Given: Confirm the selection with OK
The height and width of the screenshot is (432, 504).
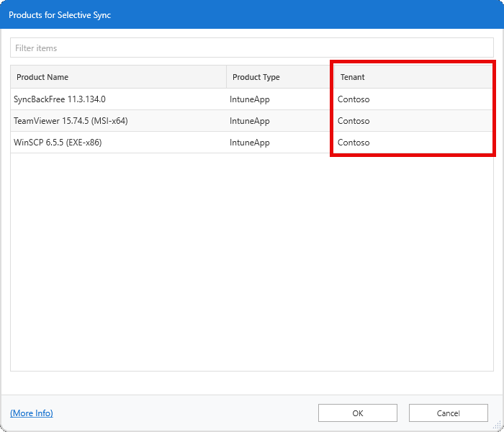Looking at the screenshot, I should coord(358,413).
